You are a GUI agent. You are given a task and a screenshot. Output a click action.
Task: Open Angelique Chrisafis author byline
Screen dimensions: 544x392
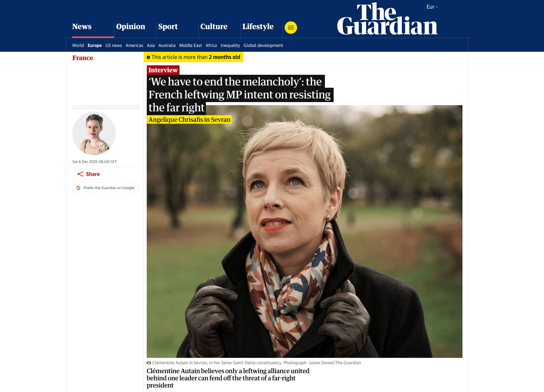point(189,120)
